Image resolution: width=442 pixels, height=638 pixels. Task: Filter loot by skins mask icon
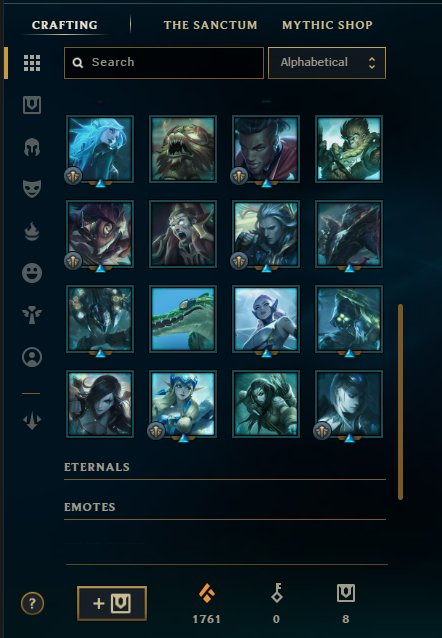(32, 189)
